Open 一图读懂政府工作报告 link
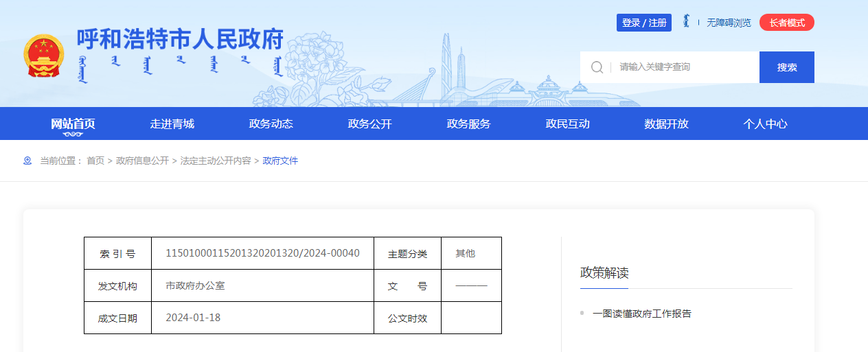868x352 pixels. 642,314
